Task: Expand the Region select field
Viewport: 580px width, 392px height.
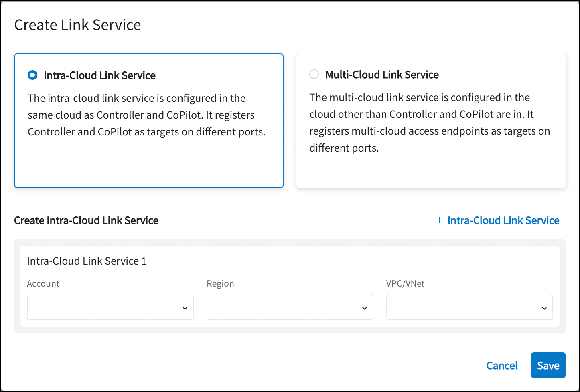Action: [284, 307]
